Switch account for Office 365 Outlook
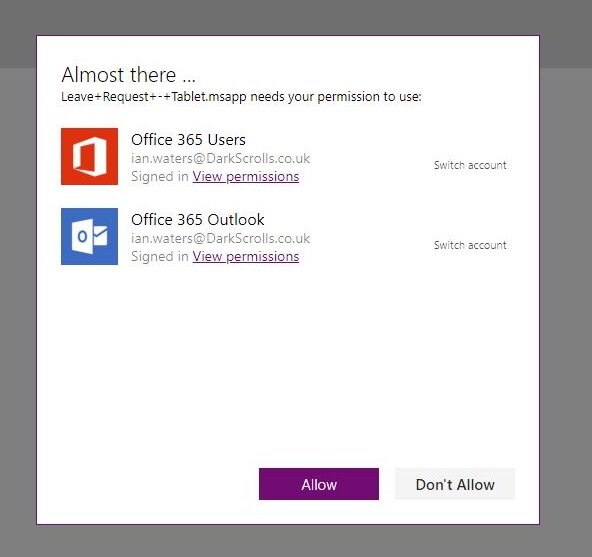592x557 pixels. pos(470,245)
